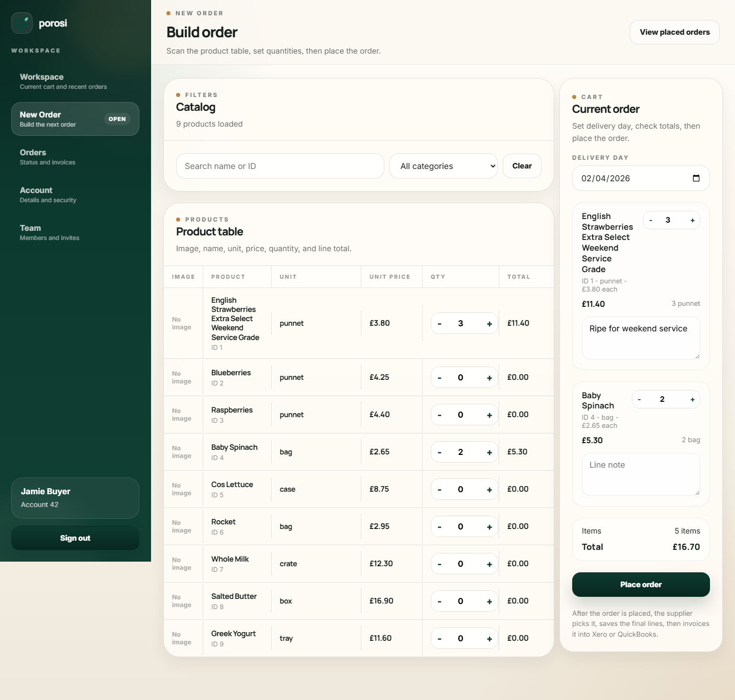The width and height of the screenshot is (735, 700).
Task: Click the porosi leaf logo icon
Action: 22,23
